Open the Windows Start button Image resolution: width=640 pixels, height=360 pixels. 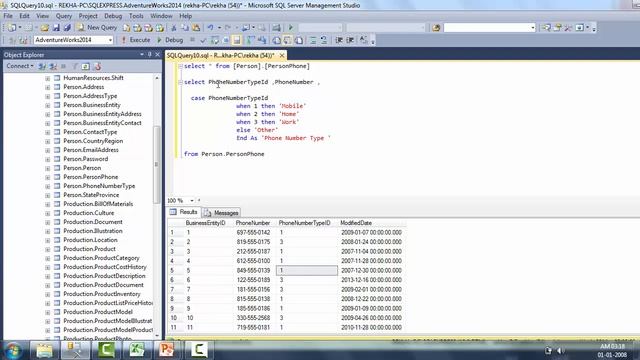(x=13, y=350)
